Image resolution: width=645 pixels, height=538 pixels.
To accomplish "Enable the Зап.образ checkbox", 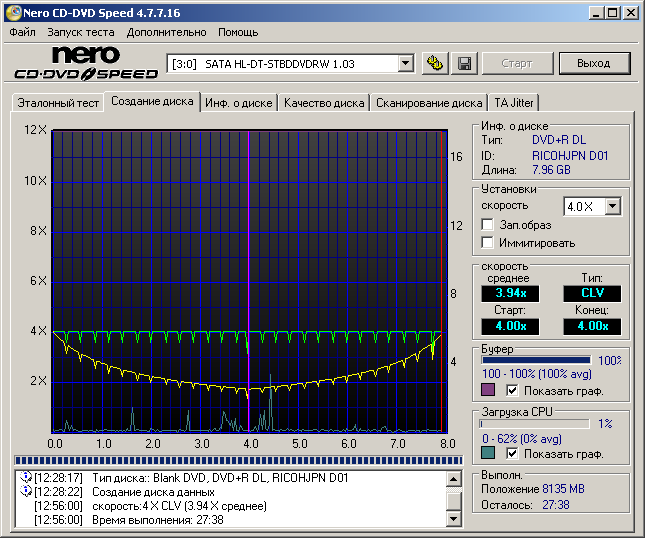I will pos(488,225).
